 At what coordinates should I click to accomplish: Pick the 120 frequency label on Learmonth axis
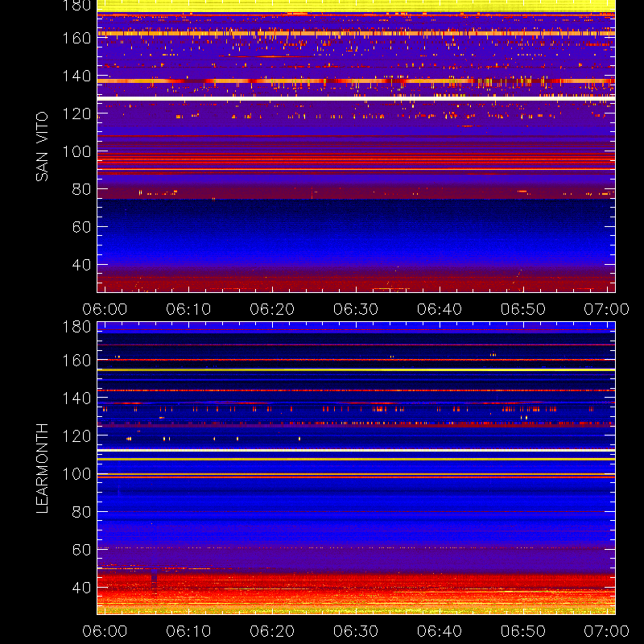click(76, 436)
